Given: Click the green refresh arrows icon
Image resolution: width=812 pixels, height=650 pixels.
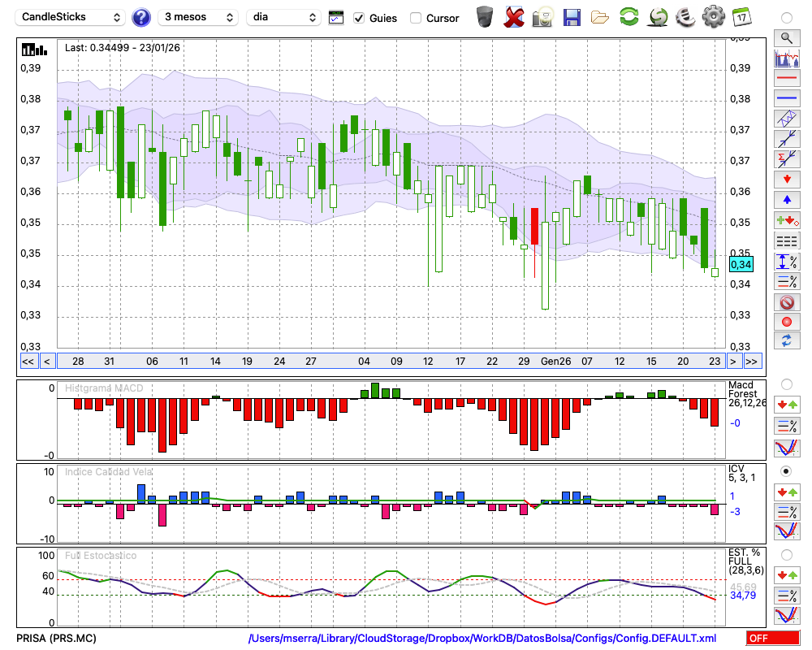Looking at the screenshot, I should [x=628, y=17].
